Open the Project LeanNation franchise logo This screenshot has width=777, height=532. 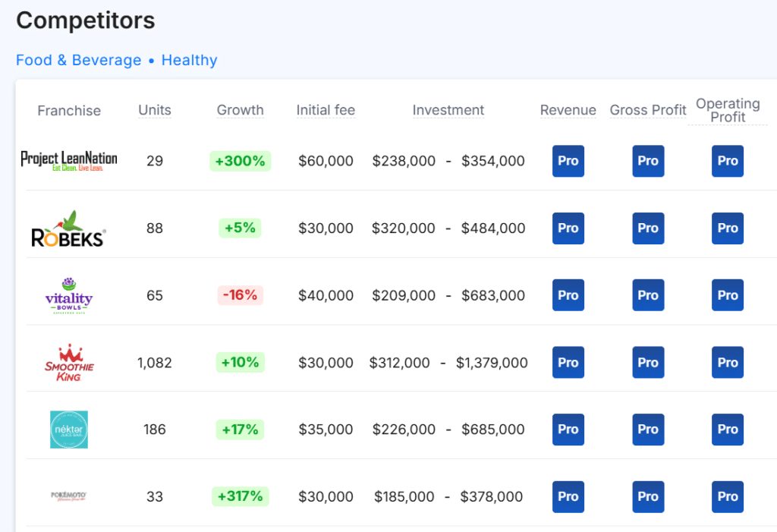(x=69, y=161)
